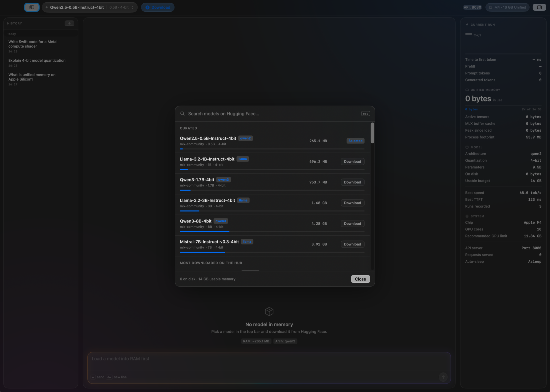The height and width of the screenshot is (392, 550).
Task: Click the llama tag on Mistral-7B row
Action: (247, 242)
